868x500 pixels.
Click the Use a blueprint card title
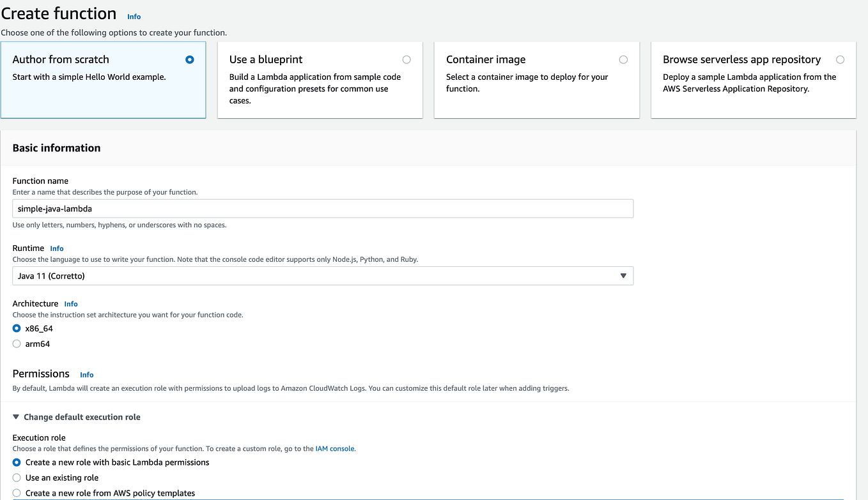(266, 59)
